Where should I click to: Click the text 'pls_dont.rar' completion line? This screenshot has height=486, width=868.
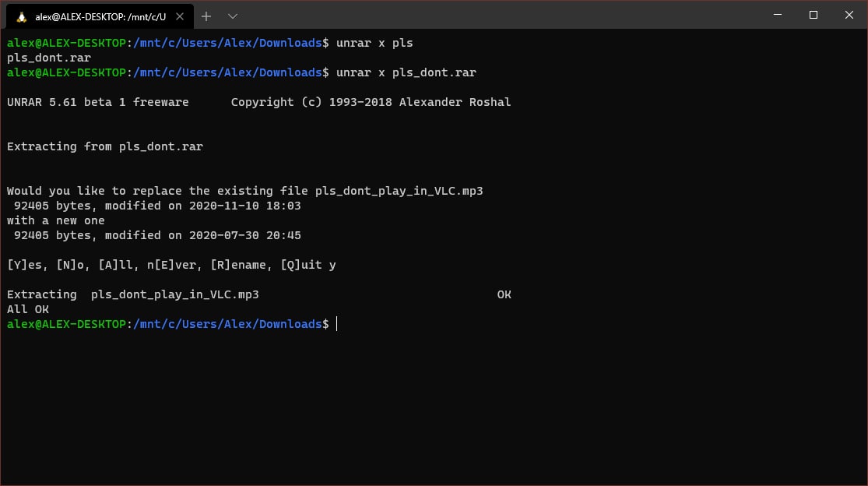[x=49, y=58]
